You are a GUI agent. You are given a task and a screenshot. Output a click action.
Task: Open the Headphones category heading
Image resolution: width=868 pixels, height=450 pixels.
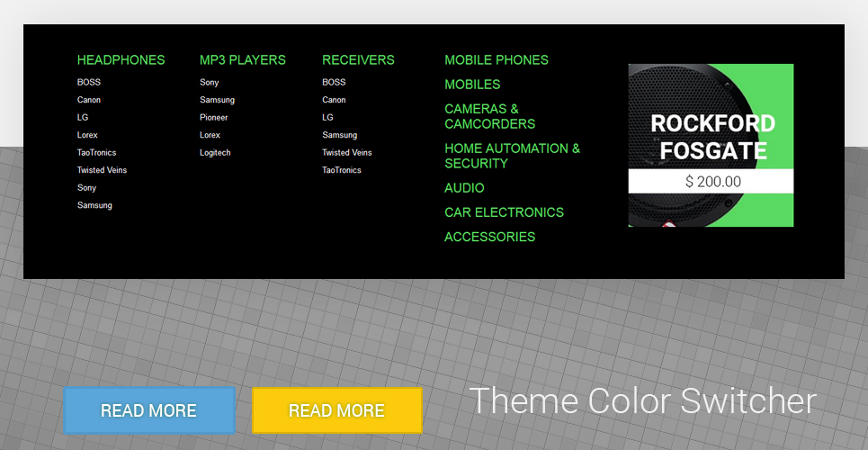tap(121, 60)
